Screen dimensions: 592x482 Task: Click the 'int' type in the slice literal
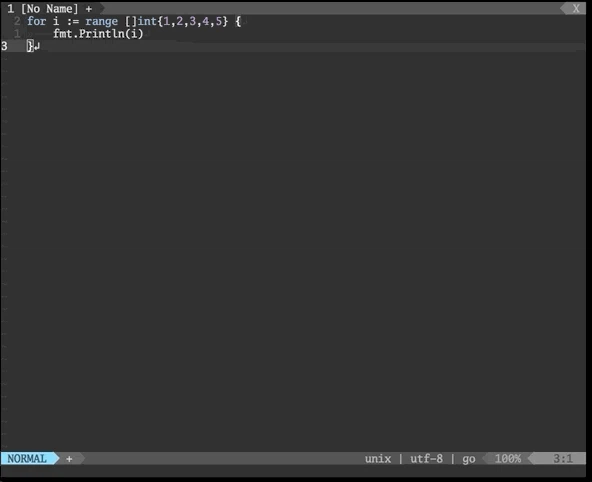coord(147,21)
